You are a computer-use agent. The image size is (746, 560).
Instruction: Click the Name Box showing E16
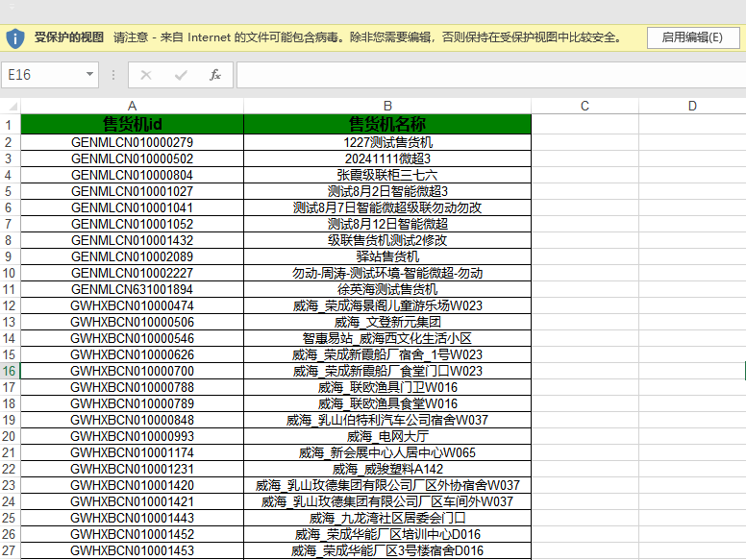(50, 75)
